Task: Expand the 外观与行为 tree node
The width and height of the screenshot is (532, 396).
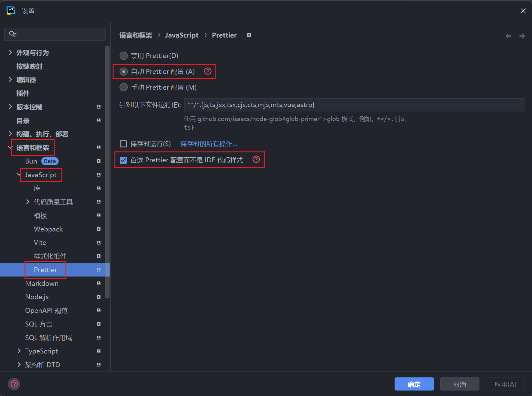Action: tap(10, 52)
